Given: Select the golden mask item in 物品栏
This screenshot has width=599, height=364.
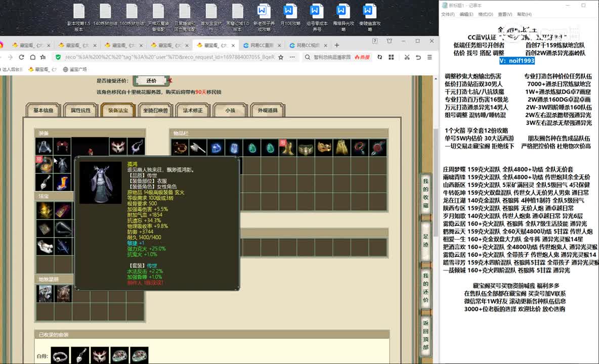Looking at the screenshot, I should tap(324, 147).
